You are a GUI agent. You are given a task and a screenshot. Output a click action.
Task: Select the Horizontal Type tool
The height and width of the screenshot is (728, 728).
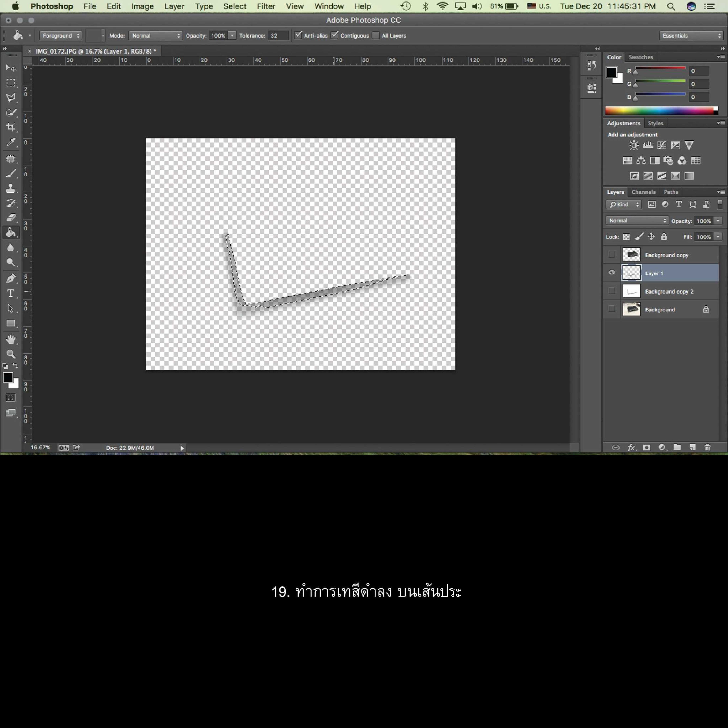[11, 293]
